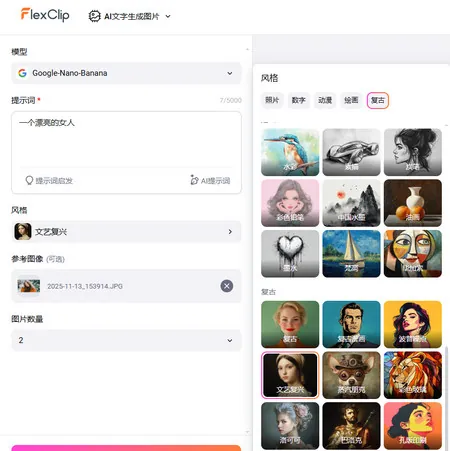Open the Google-Nano-Banana model dropdown

(126, 73)
